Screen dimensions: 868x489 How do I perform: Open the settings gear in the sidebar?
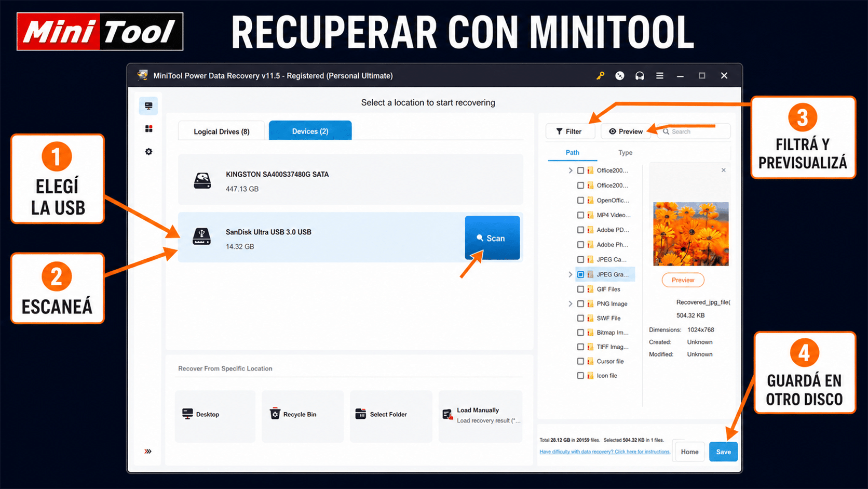[148, 151]
